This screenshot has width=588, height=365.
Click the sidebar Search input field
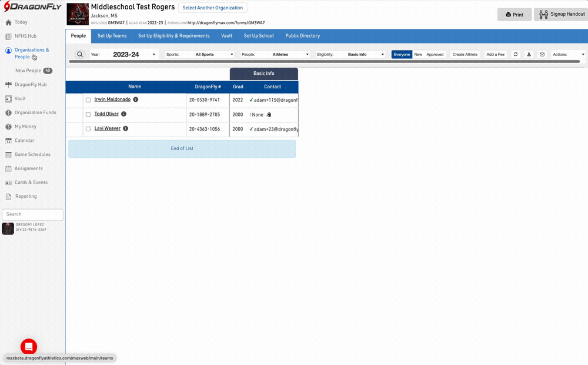tap(33, 214)
